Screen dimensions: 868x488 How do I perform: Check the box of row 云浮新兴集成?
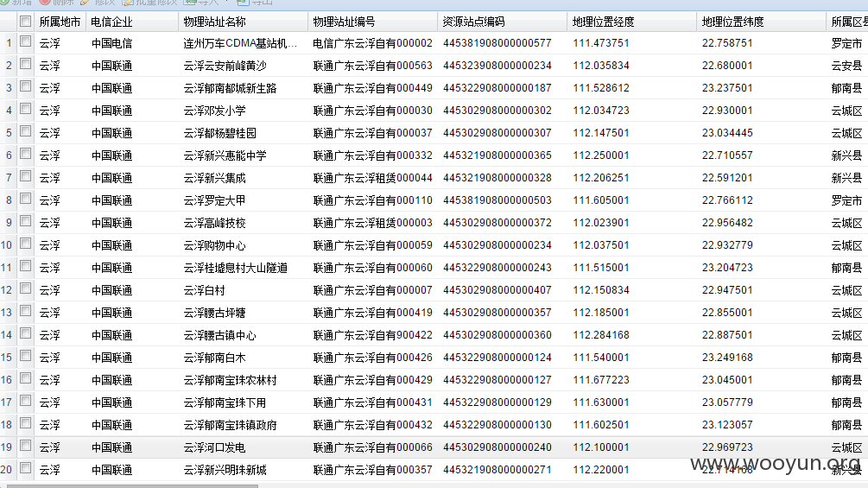(25, 176)
